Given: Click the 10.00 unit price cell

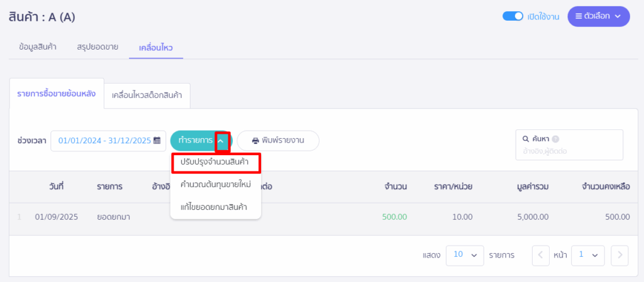Looking at the screenshot, I should (x=462, y=217).
